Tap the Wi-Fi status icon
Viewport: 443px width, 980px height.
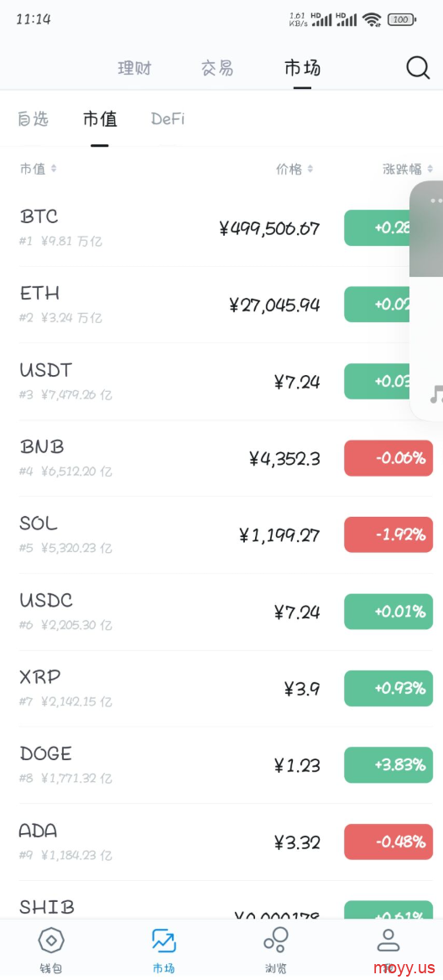pos(372,19)
